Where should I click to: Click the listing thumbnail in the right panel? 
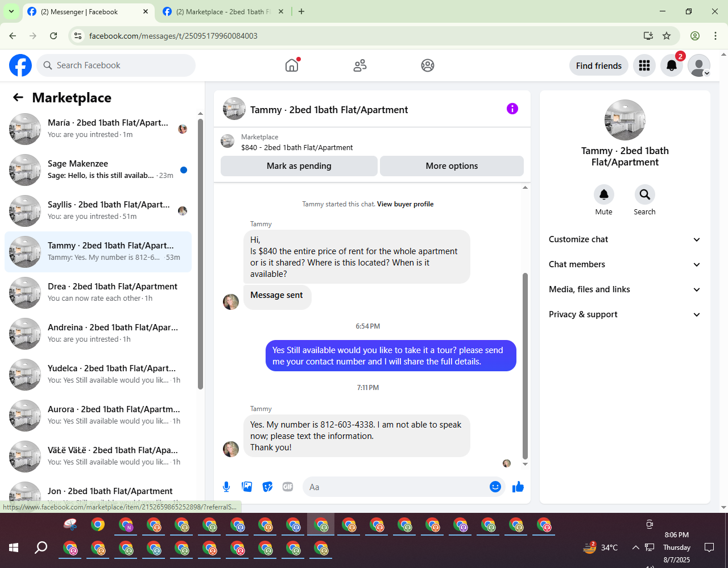(x=624, y=120)
